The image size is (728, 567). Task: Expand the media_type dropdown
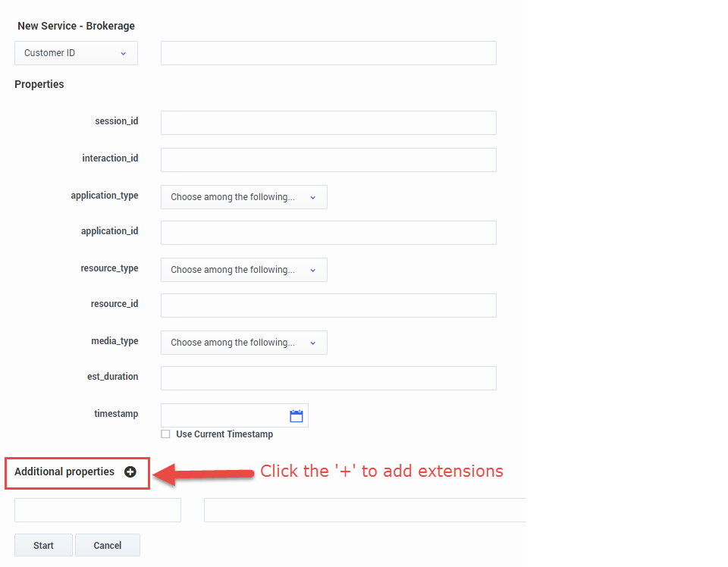pyautogui.click(x=244, y=343)
